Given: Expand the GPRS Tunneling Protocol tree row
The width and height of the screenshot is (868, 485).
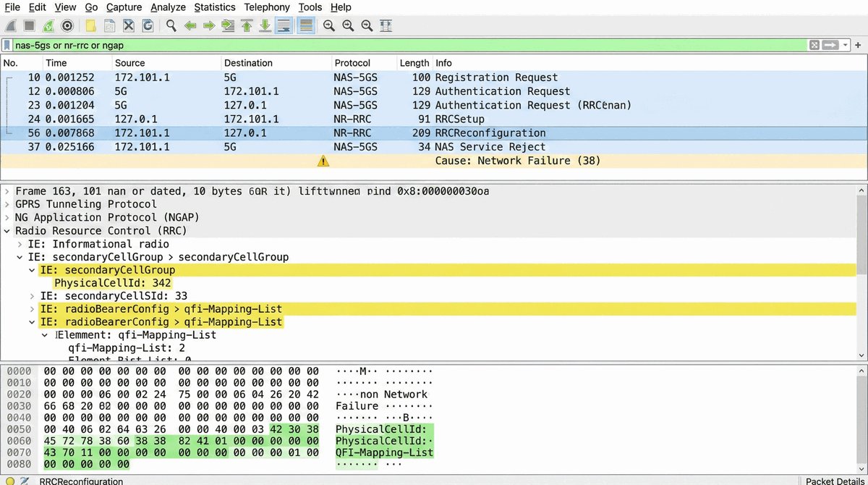Looking at the screenshot, I should click(7, 204).
